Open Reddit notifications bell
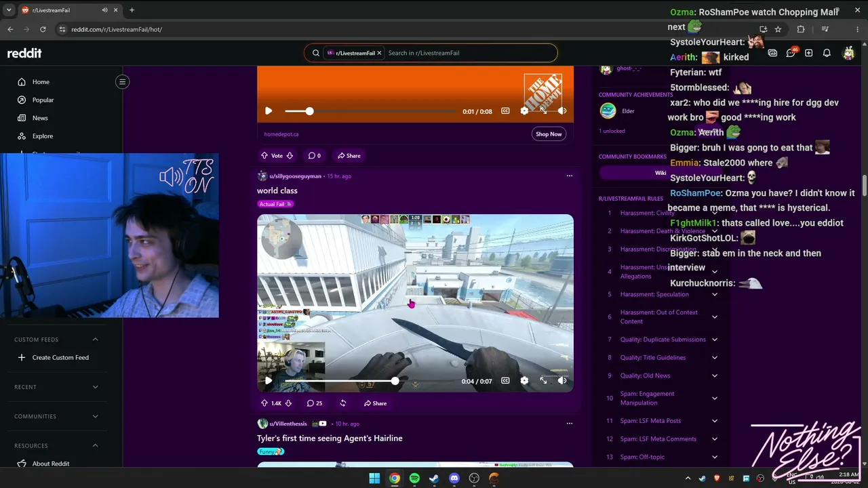The width and height of the screenshot is (868, 488). (x=827, y=53)
